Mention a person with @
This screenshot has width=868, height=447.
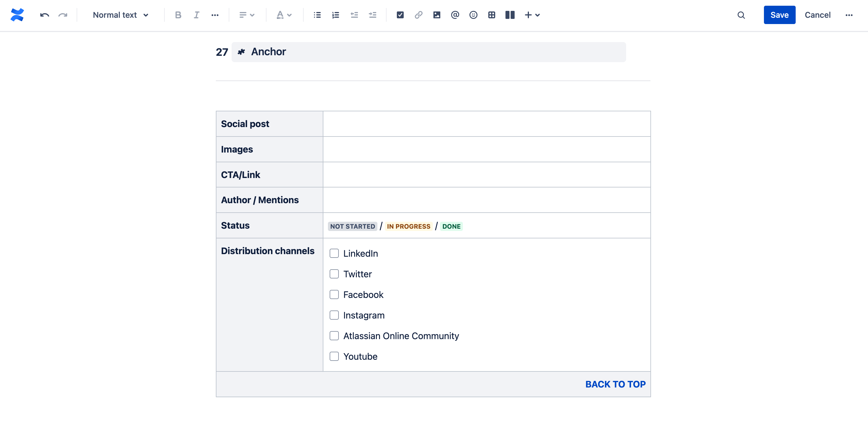[x=455, y=15]
